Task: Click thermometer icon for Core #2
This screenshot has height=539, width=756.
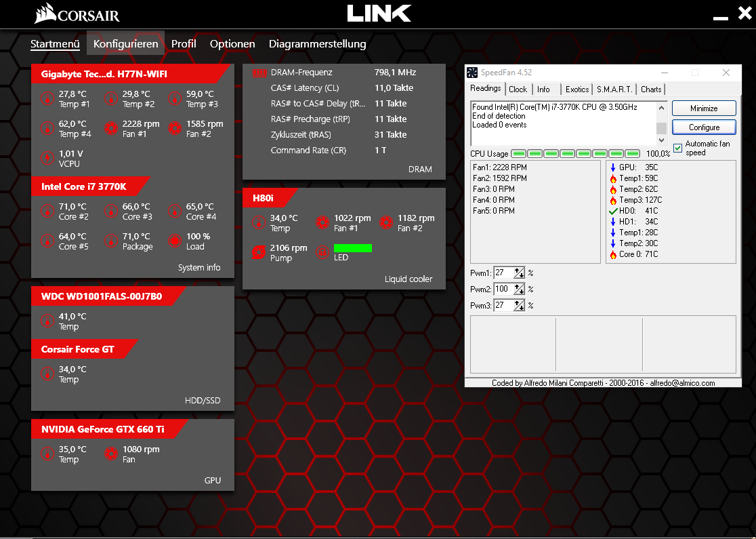Action: 47,212
